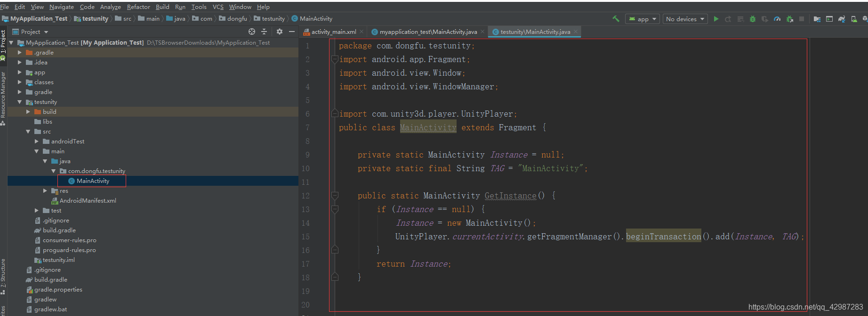
Task: Open the app run configuration dropdown
Action: click(642, 19)
